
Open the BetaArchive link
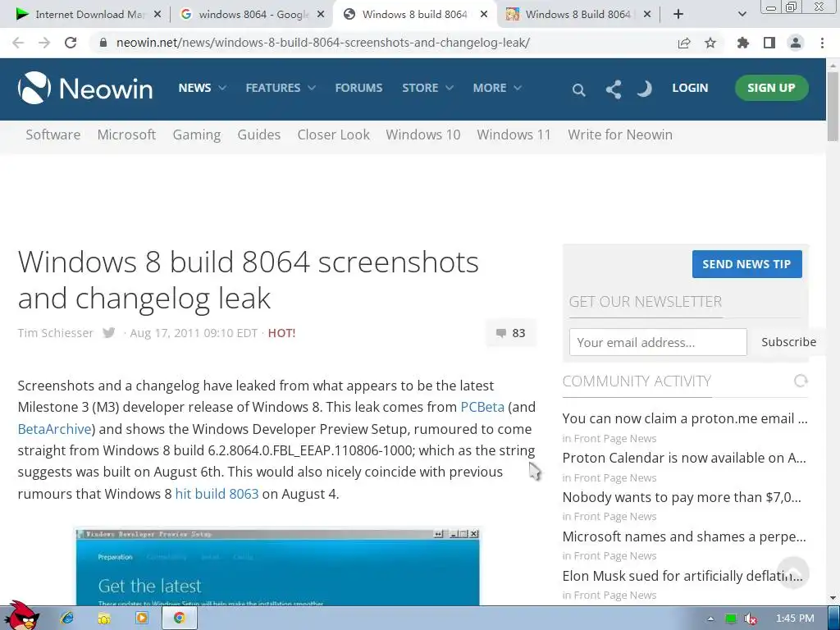coord(55,429)
